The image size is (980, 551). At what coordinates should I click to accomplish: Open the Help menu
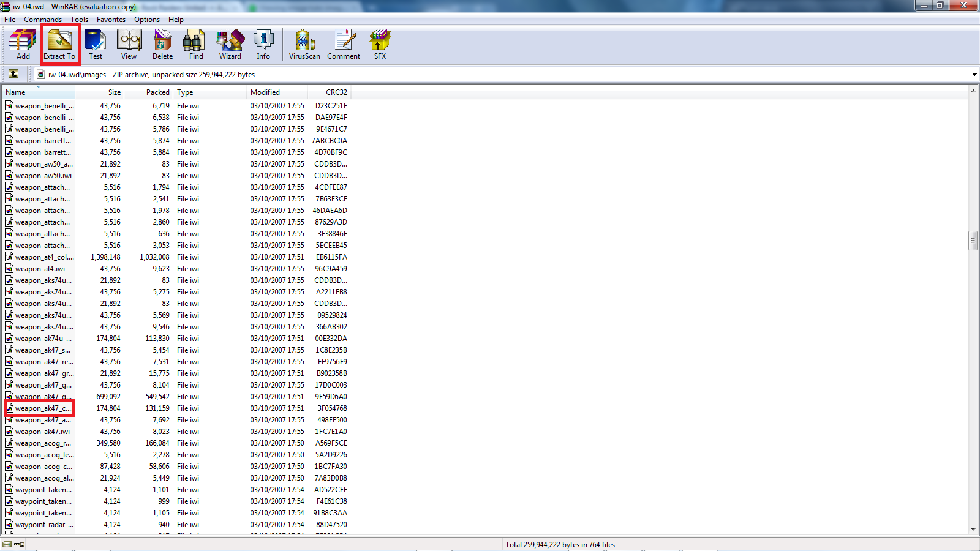point(176,20)
